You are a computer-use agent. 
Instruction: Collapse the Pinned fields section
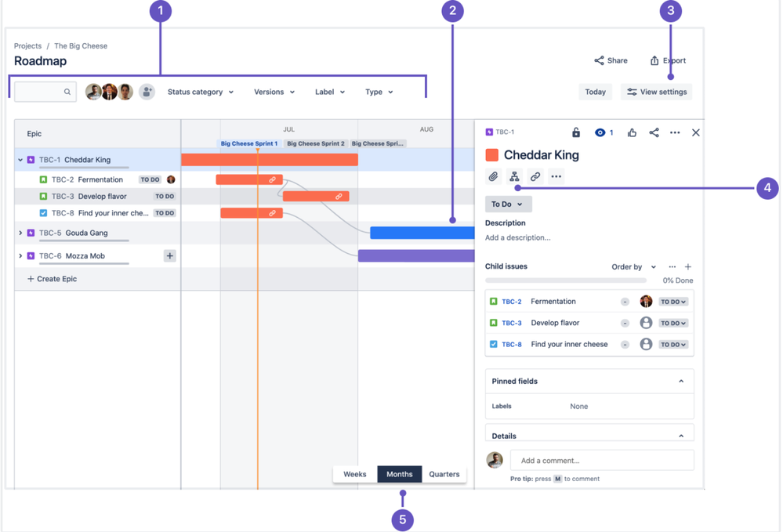680,382
